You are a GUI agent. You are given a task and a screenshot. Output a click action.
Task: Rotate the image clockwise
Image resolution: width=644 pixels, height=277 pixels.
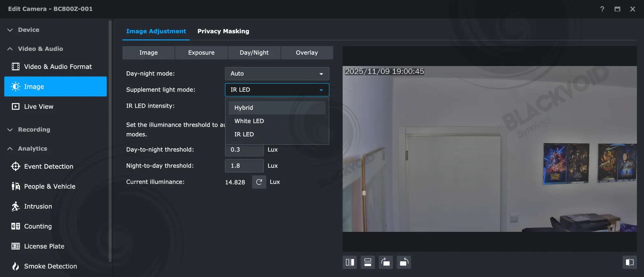385,262
